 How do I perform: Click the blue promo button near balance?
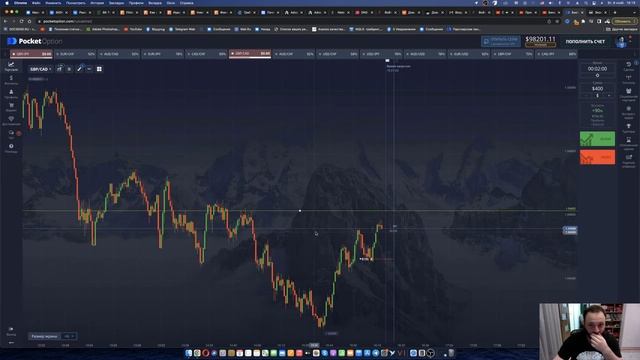[x=500, y=41]
